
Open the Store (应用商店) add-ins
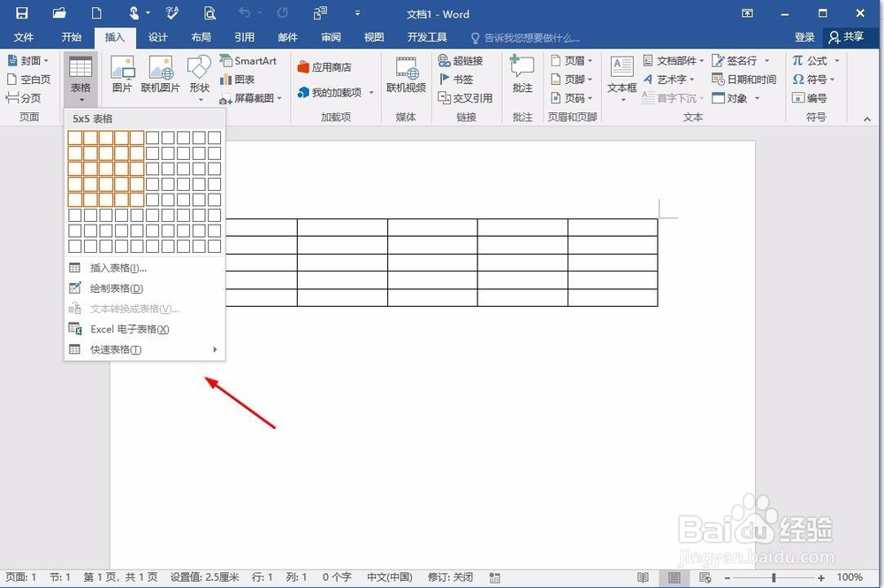pos(324,67)
